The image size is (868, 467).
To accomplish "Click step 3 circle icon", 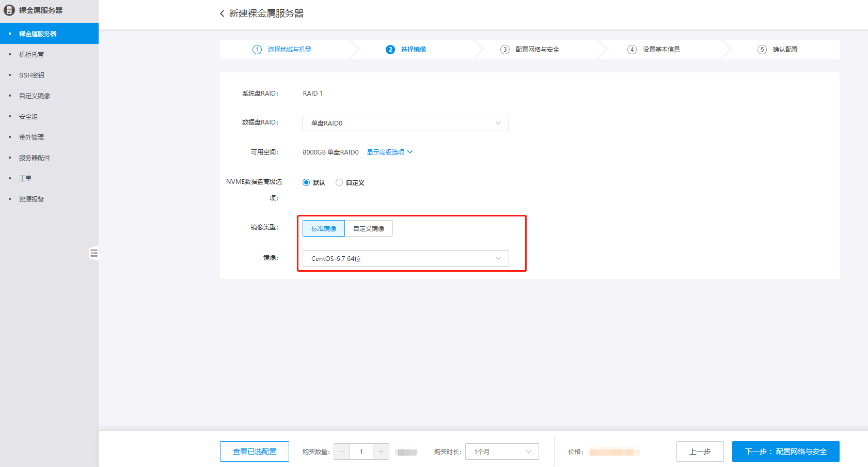I will click(x=505, y=50).
